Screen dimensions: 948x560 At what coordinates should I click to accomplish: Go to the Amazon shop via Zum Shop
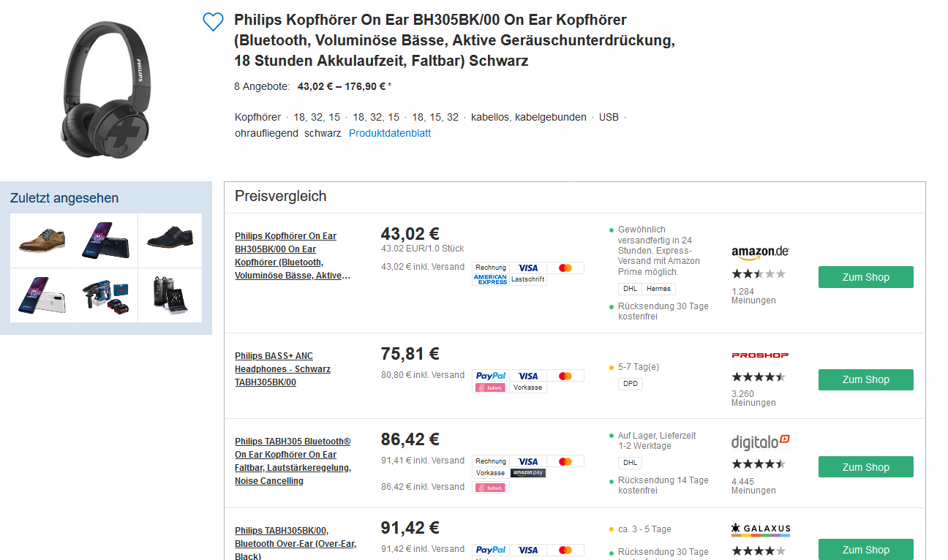[865, 277]
